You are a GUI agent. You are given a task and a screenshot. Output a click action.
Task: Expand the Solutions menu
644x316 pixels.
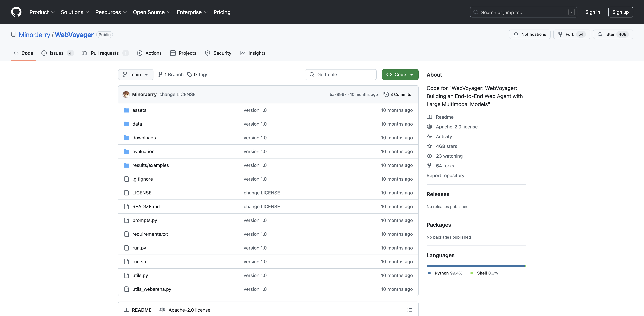[x=75, y=12]
